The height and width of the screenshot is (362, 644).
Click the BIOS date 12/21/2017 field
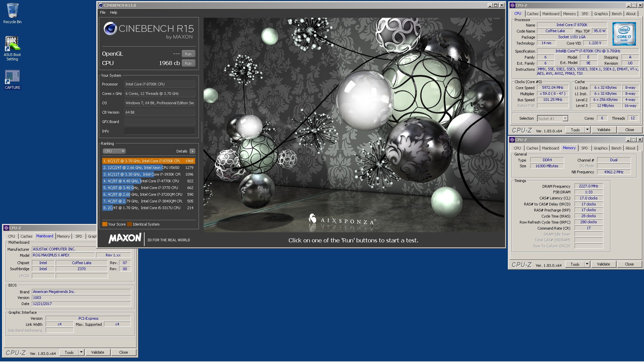click(x=81, y=304)
